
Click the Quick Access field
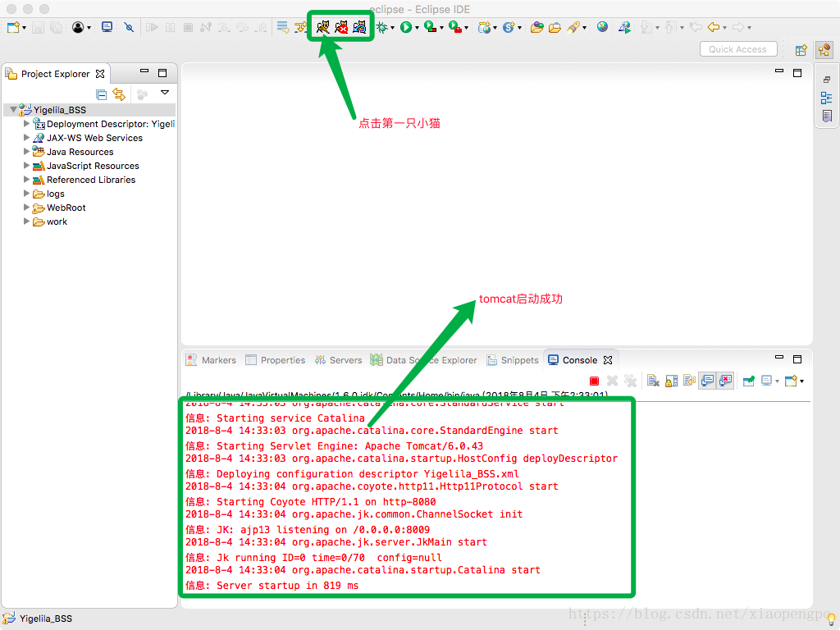click(737, 48)
